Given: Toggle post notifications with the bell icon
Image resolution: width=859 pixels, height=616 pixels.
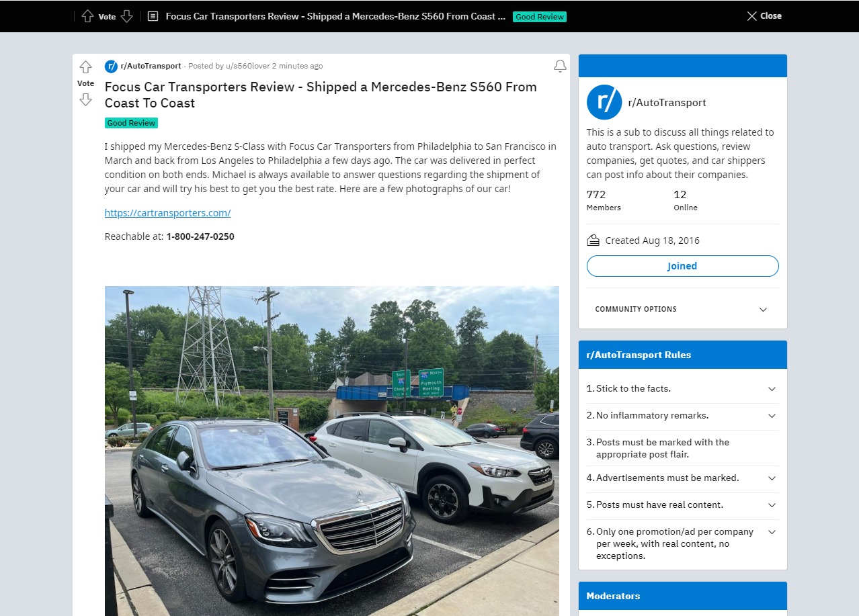Looking at the screenshot, I should (560, 66).
